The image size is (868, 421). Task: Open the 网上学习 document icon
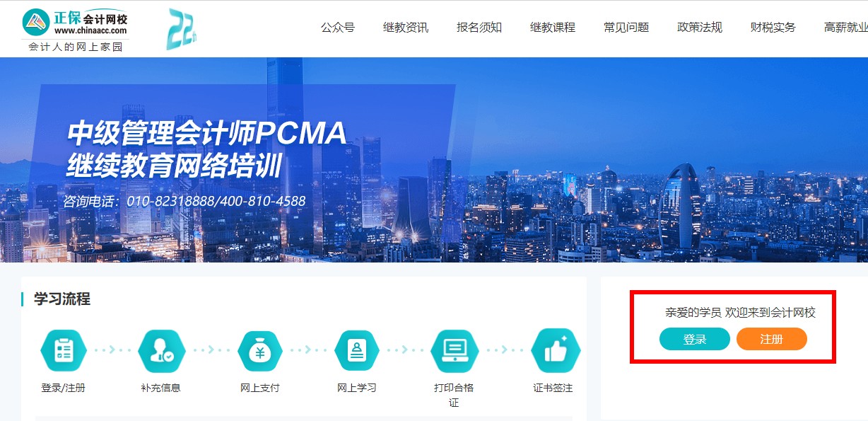pos(357,350)
